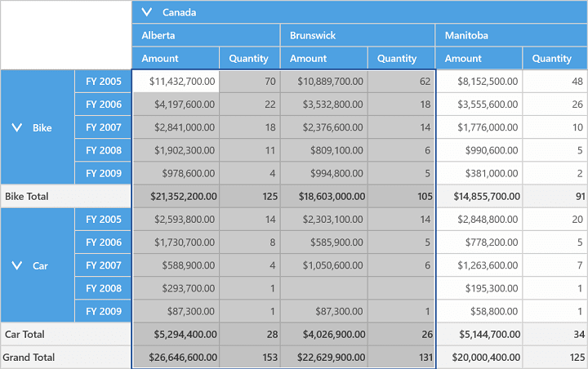Click the Amount header under Brunswick

click(324, 58)
